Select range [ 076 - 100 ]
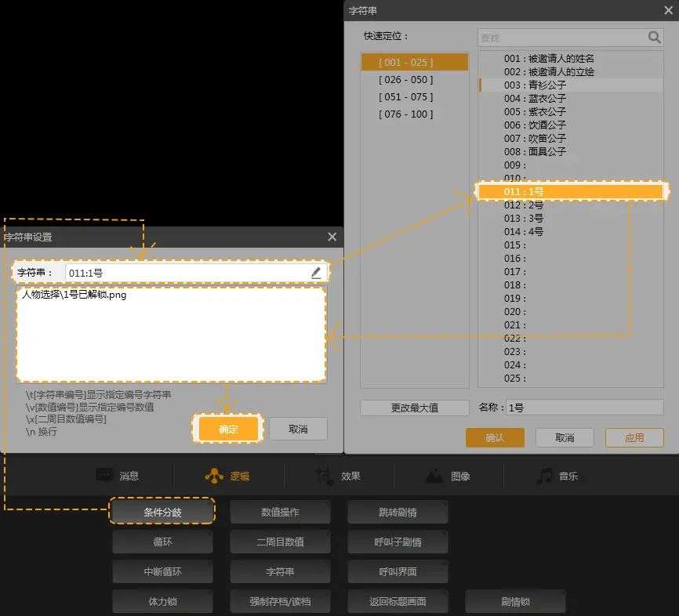The height and width of the screenshot is (616, 679). tap(405, 114)
